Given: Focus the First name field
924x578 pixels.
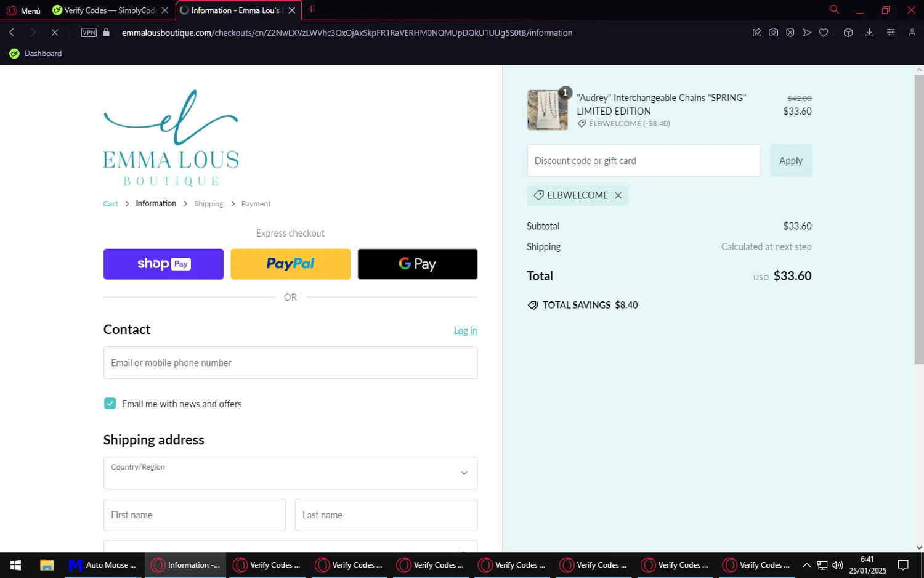Looking at the screenshot, I should pyautogui.click(x=194, y=515).
